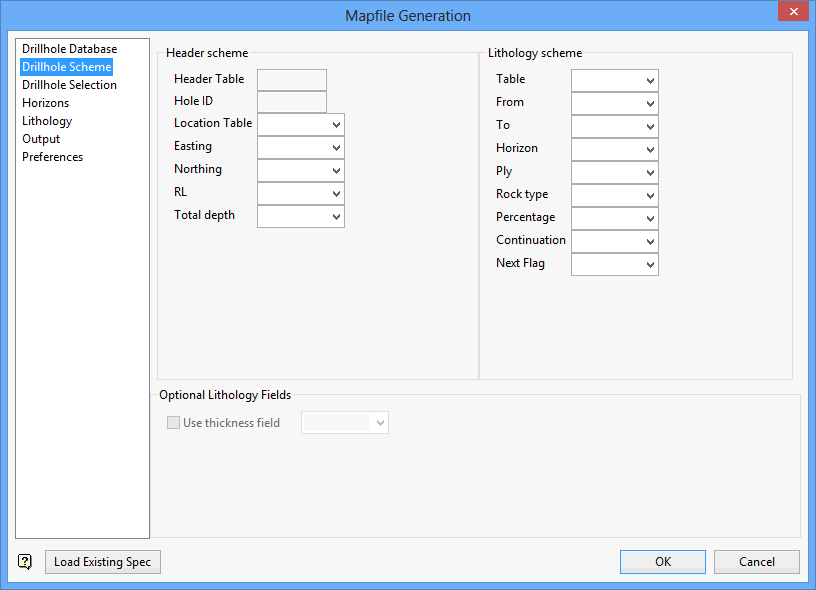Screen dimensions: 816x590
Task: Enable the Use thickness field checkbox
Action: 174,423
